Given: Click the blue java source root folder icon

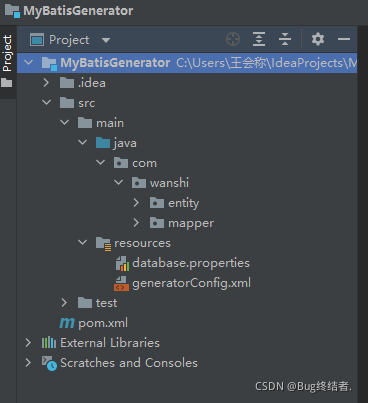Looking at the screenshot, I should click(x=103, y=142).
